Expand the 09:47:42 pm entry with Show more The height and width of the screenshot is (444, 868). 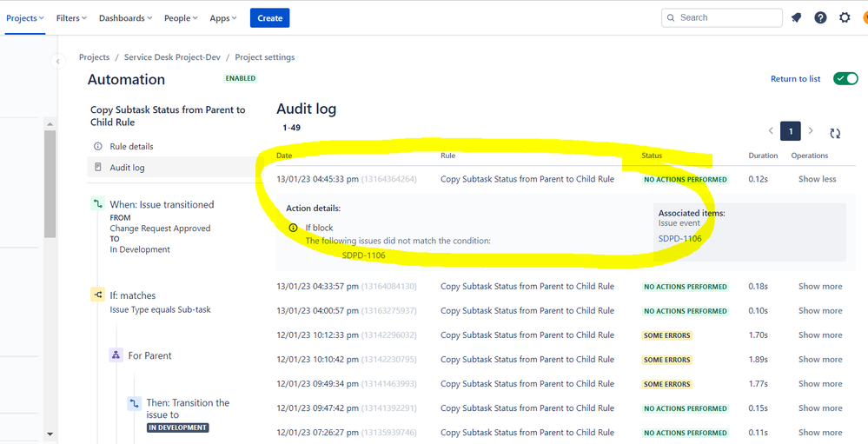[820, 408]
